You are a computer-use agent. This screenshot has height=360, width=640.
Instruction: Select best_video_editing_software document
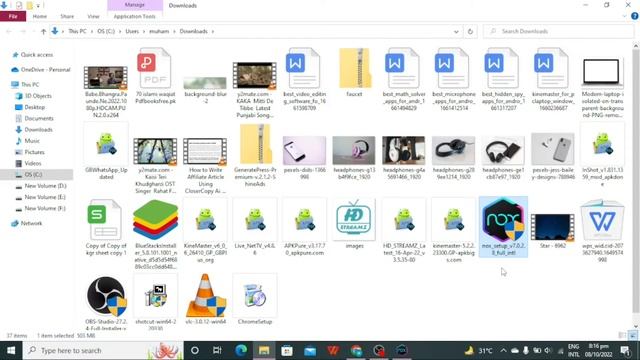coord(304,80)
